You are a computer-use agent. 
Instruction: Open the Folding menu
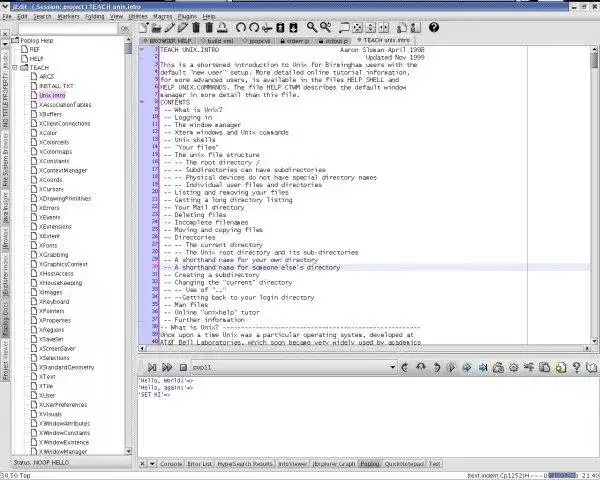[95, 16]
